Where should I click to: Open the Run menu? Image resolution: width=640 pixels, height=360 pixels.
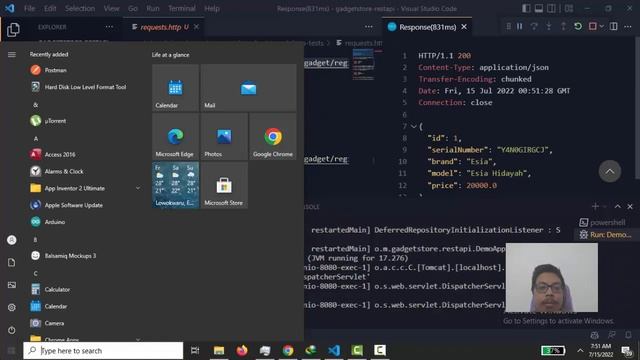[x=153, y=8]
